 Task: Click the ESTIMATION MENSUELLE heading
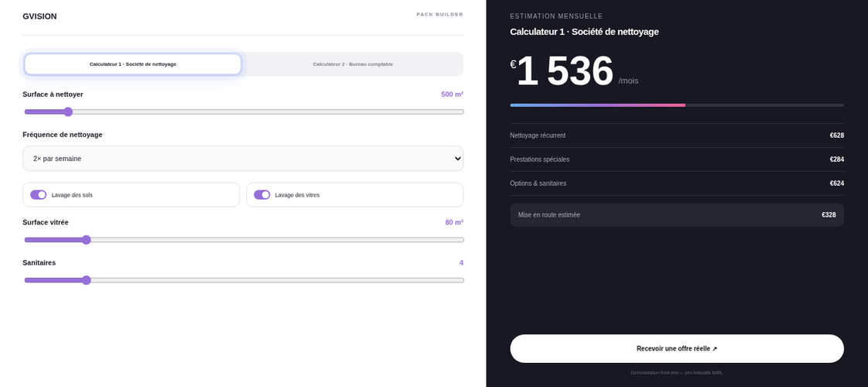555,16
